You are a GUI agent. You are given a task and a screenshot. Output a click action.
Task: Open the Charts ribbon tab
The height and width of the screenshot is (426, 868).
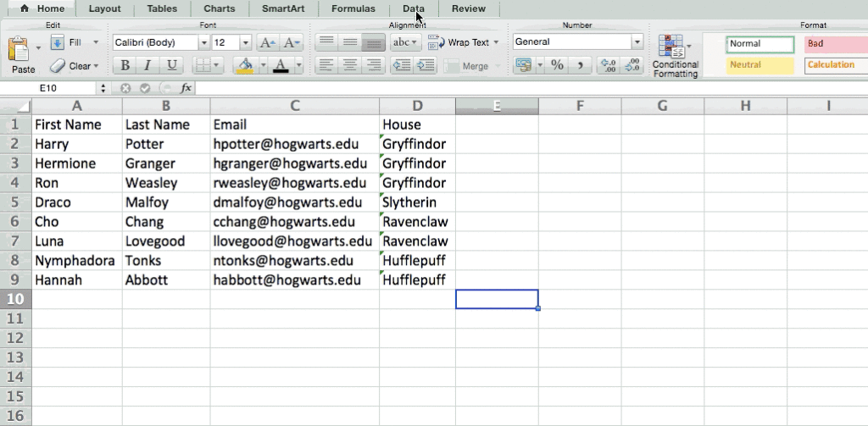pos(219,9)
